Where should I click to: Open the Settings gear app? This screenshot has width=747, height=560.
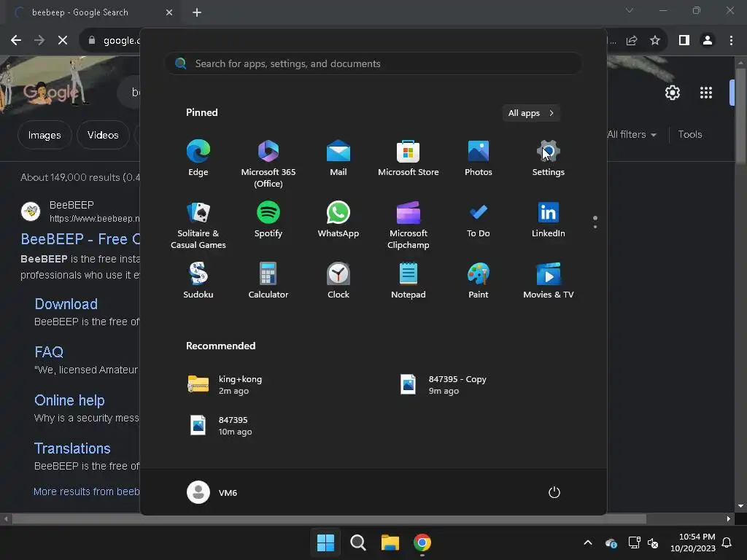[x=549, y=158]
